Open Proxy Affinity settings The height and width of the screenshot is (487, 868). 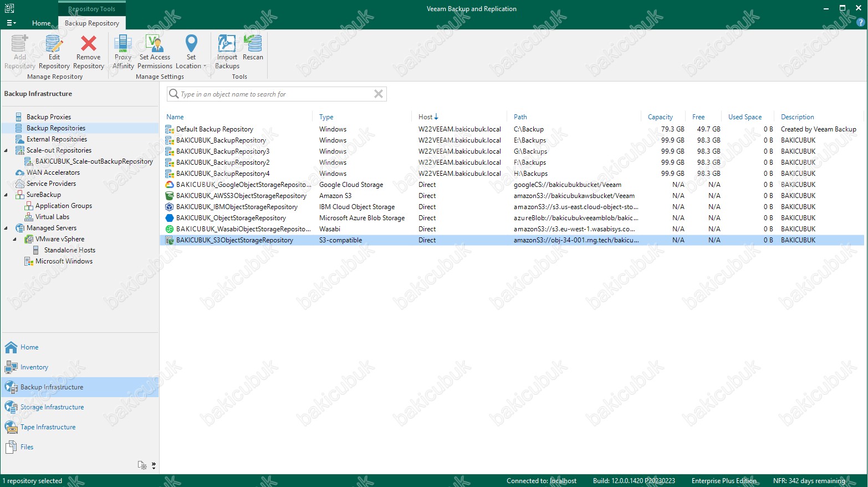click(x=123, y=52)
